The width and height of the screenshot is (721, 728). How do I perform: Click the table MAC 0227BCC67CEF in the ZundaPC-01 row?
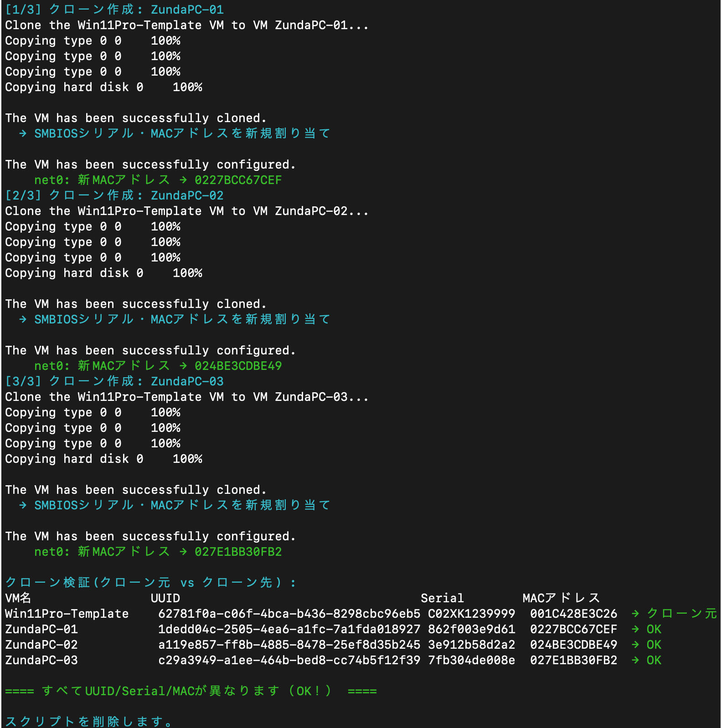pos(574,629)
